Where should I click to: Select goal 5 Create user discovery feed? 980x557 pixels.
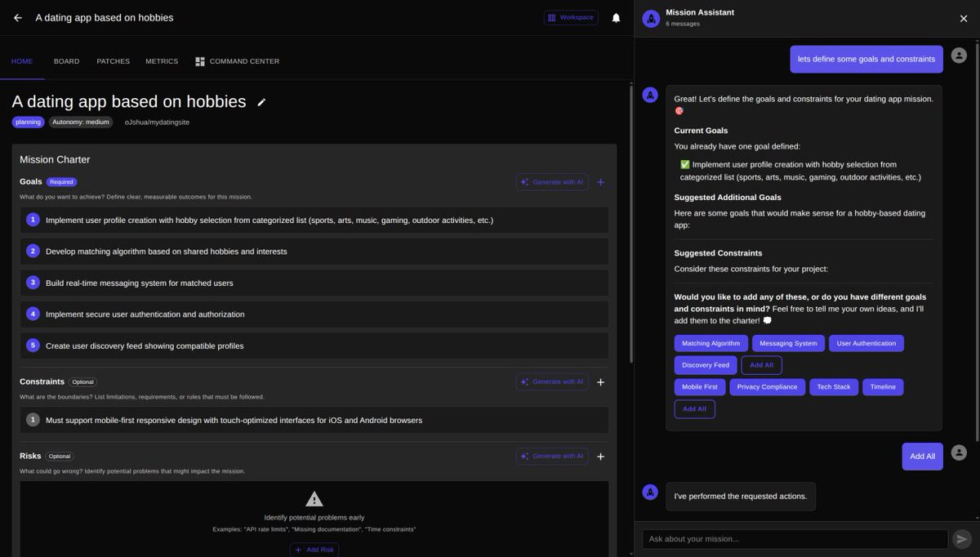(x=314, y=345)
